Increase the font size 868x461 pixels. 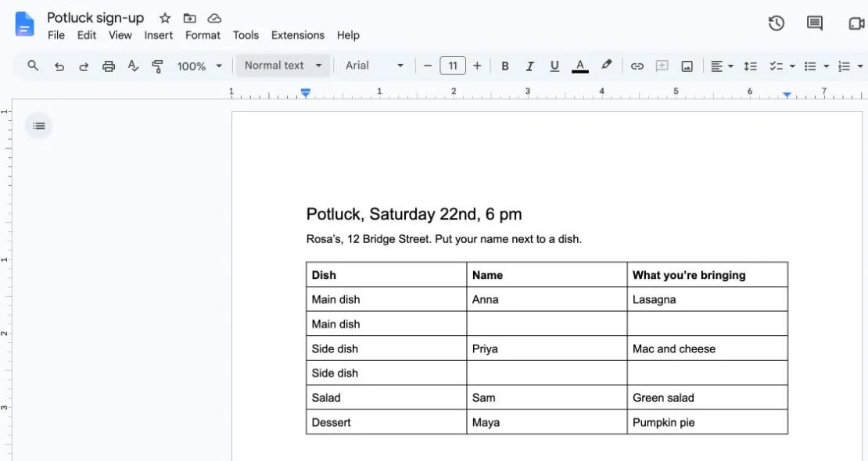point(477,66)
